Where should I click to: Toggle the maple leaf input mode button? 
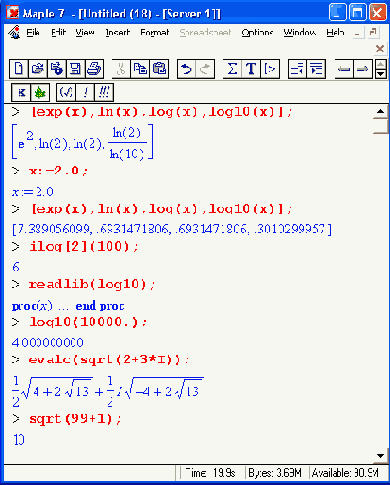(x=40, y=92)
